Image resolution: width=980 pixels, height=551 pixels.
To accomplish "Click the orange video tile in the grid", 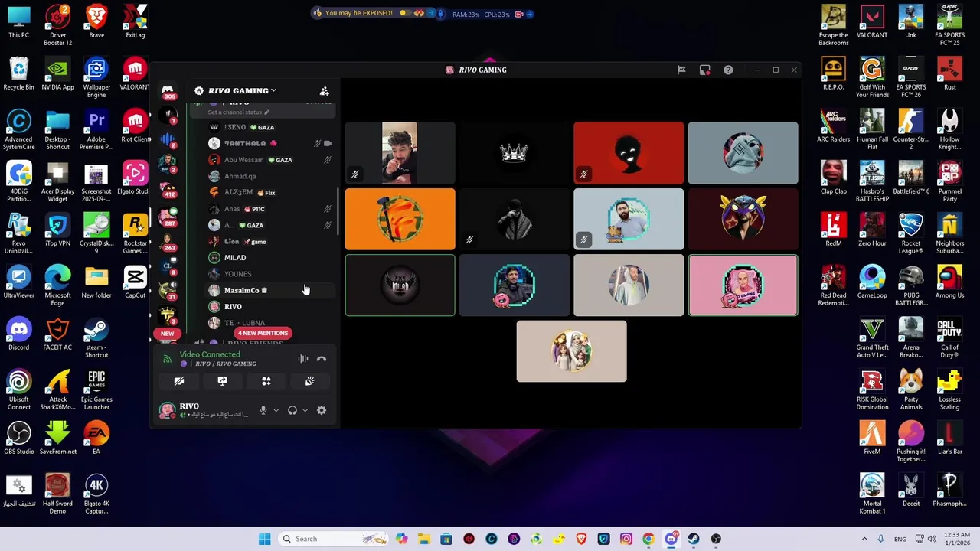I will [x=400, y=220].
